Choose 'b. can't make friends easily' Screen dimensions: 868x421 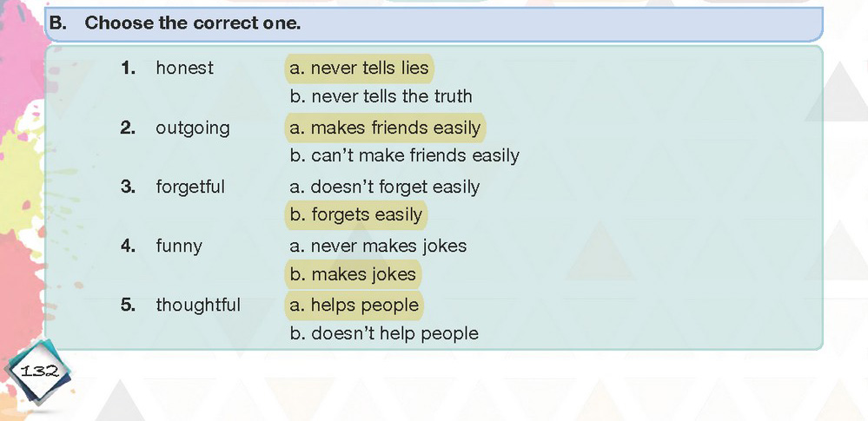pyautogui.click(x=404, y=156)
